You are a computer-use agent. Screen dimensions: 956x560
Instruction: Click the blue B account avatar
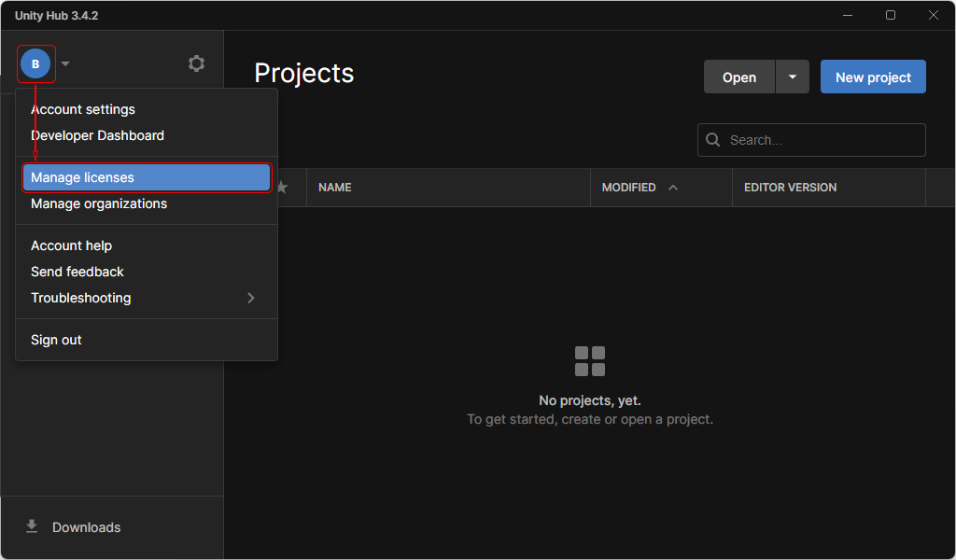click(35, 63)
